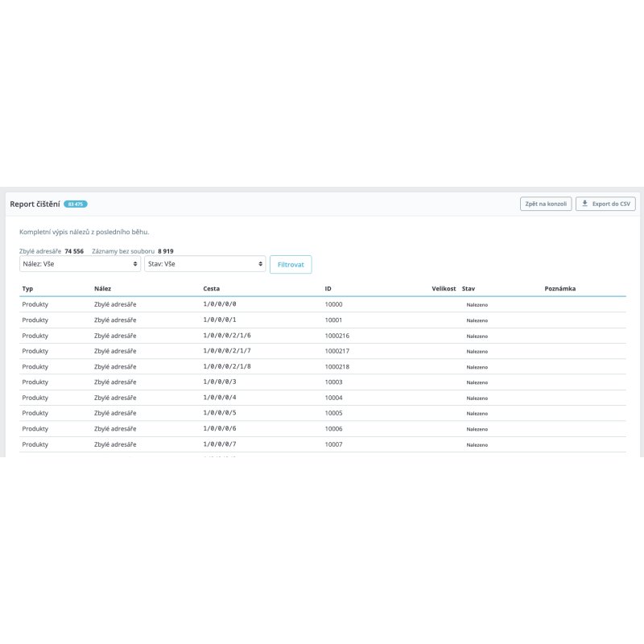The height and width of the screenshot is (644, 644).
Task: Click the Nalezeno status in row 10003
Action: coord(477,382)
